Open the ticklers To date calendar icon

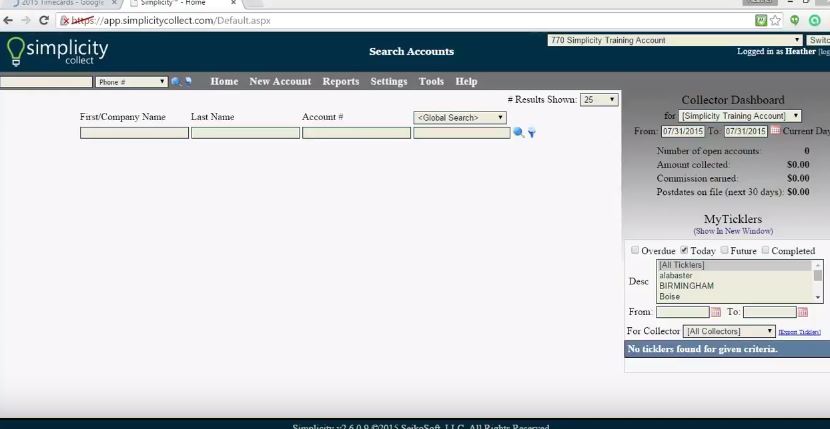802,312
